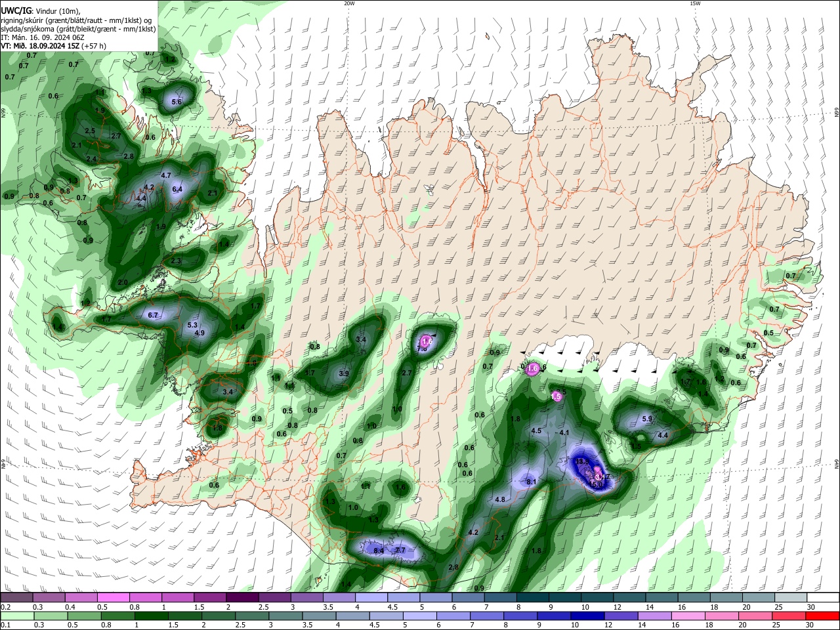Click the precipitation value '4.9' on the map
This screenshot has width=840, height=630.
pyautogui.click(x=200, y=333)
